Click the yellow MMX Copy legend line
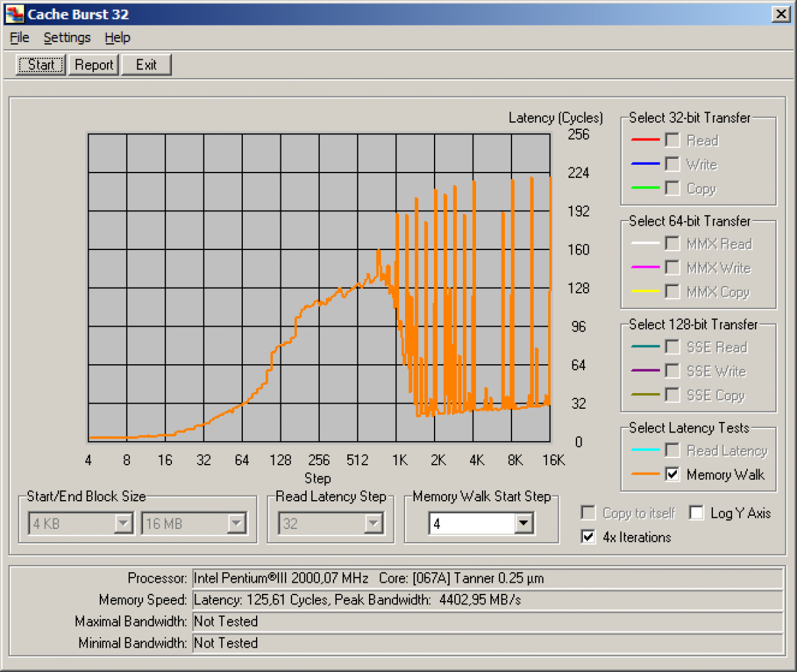Image resolution: width=797 pixels, height=672 pixels. (645, 291)
